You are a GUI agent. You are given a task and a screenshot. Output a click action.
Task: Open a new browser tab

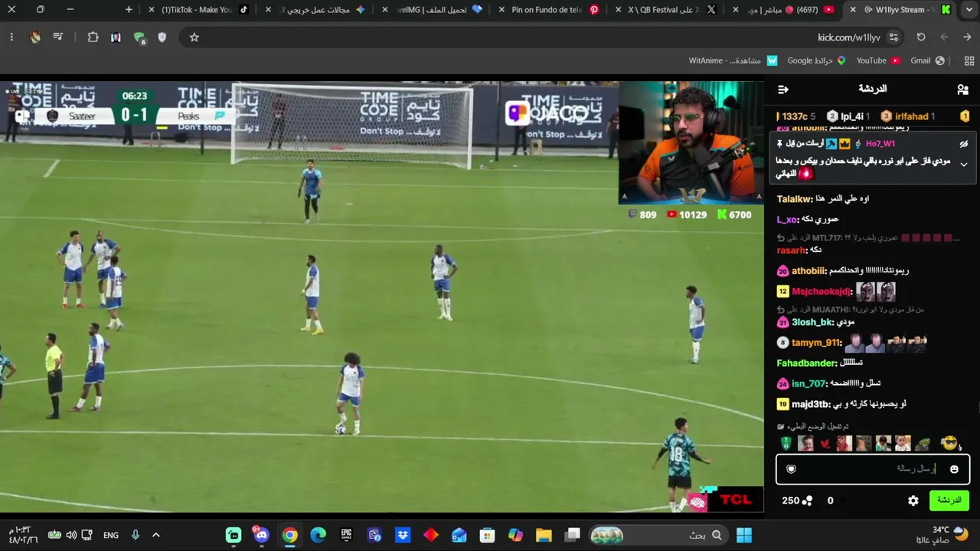coord(129,10)
